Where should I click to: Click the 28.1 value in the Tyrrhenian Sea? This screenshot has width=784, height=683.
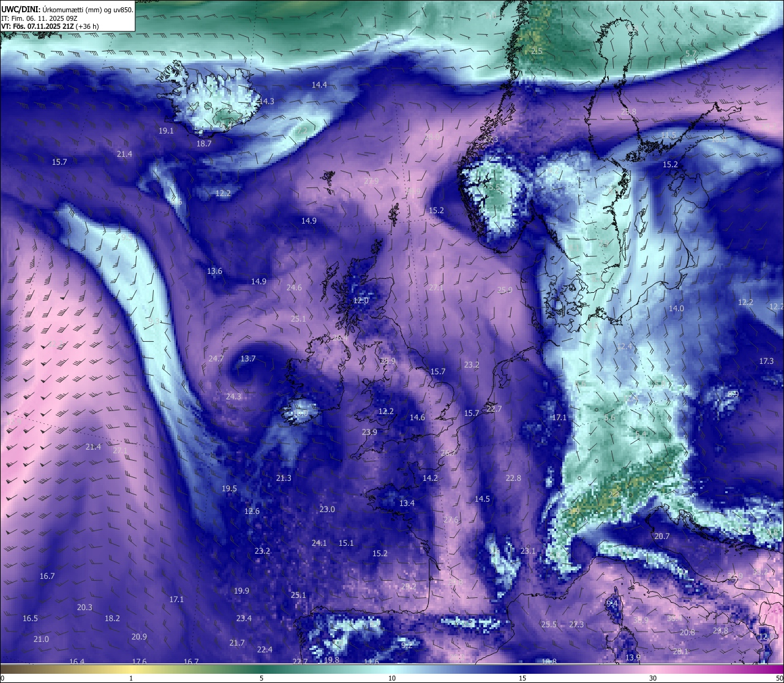680,651
